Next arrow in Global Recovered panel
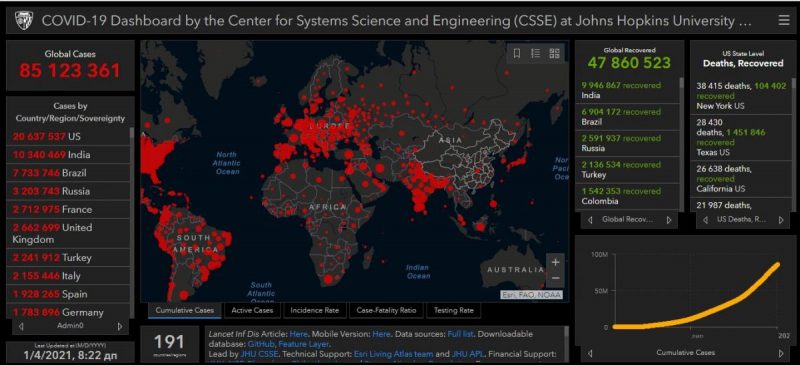 [669, 220]
